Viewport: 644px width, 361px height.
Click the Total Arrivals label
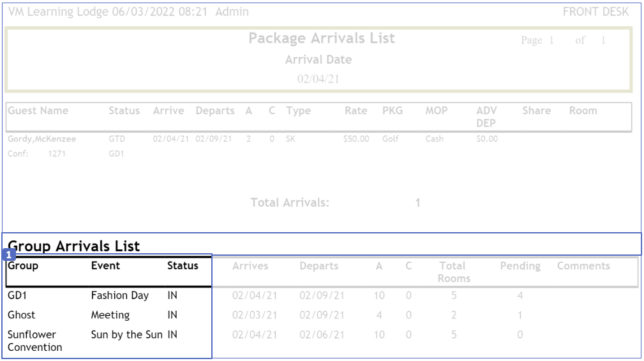290,203
